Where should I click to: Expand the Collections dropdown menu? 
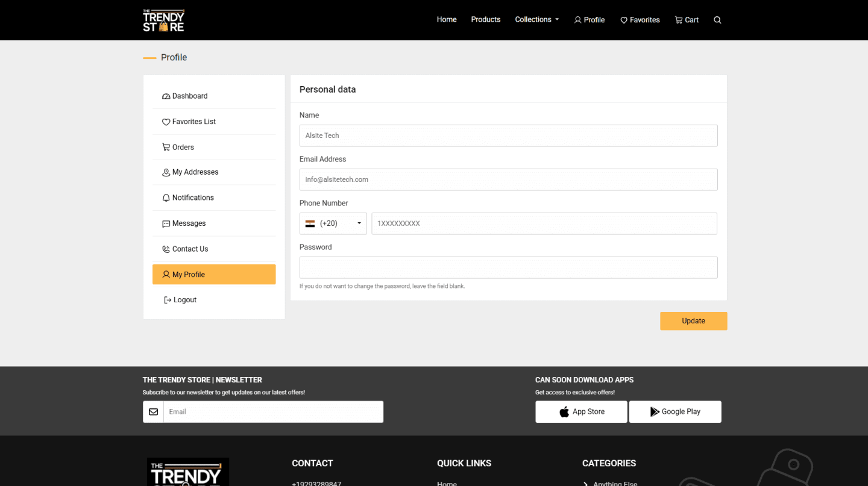(x=536, y=20)
